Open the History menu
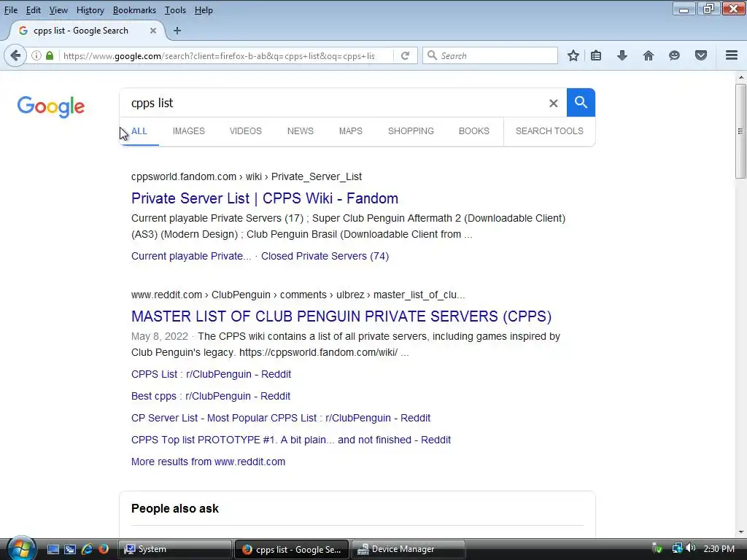Image resolution: width=747 pixels, height=560 pixels. coord(90,10)
